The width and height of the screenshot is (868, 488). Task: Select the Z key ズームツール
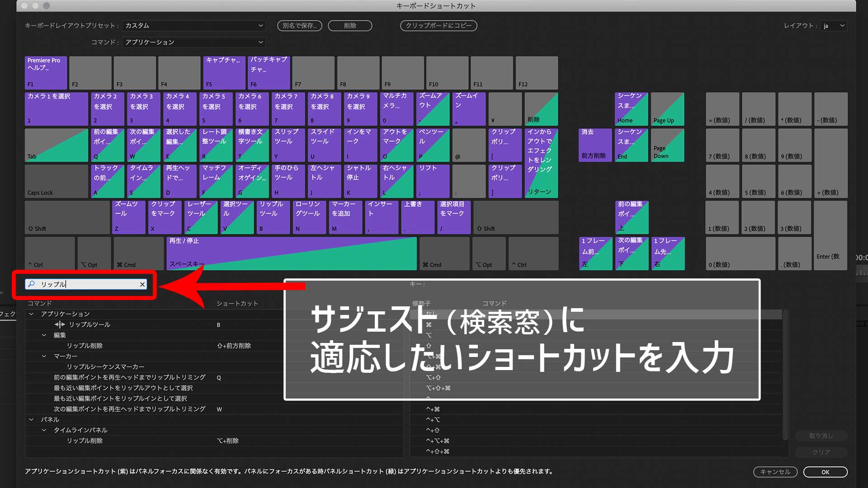point(129,217)
